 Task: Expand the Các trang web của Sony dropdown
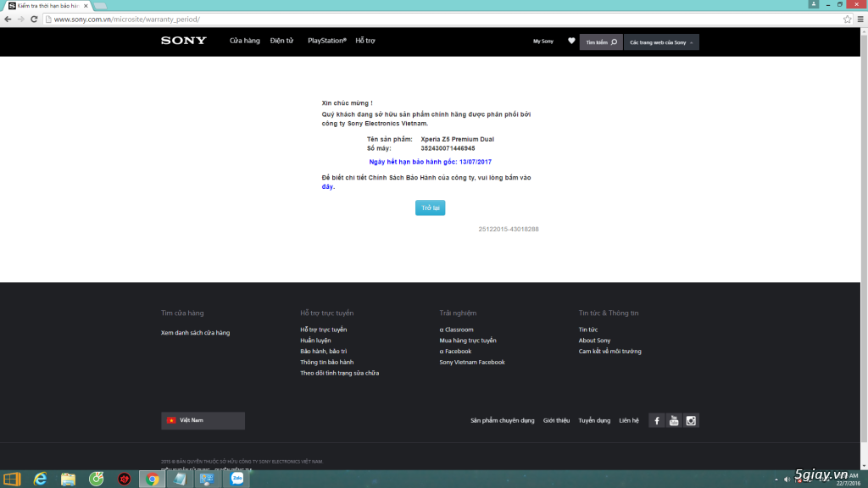click(661, 42)
